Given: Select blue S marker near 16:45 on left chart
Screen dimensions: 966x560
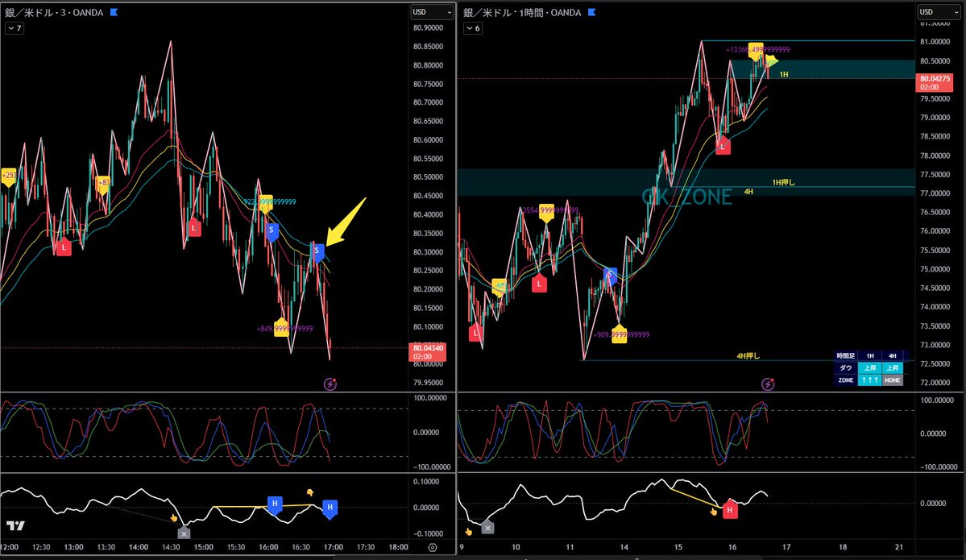Looking at the screenshot, I should (317, 251).
